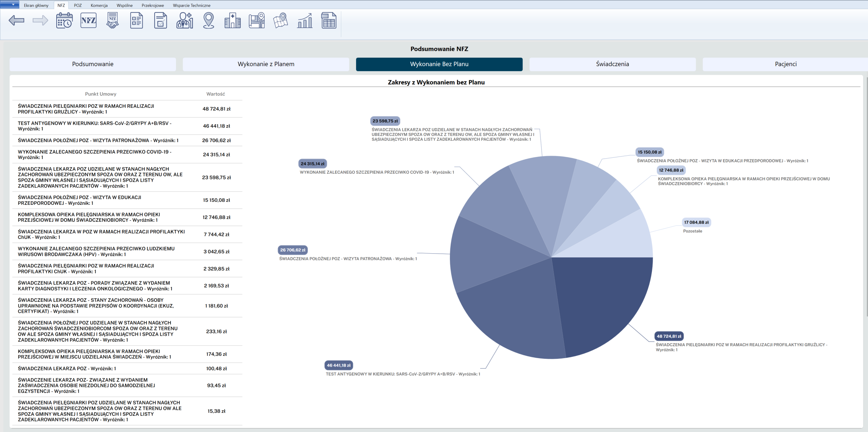Click the 46 441,18 zł chart label badge
Image resolution: width=868 pixels, height=432 pixels.
pyautogui.click(x=339, y=365)
